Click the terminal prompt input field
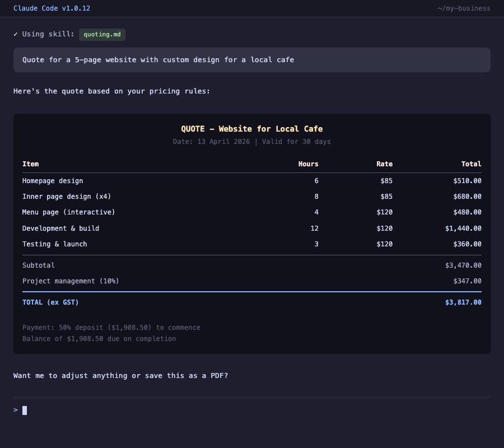 click(x=251, y=410)
